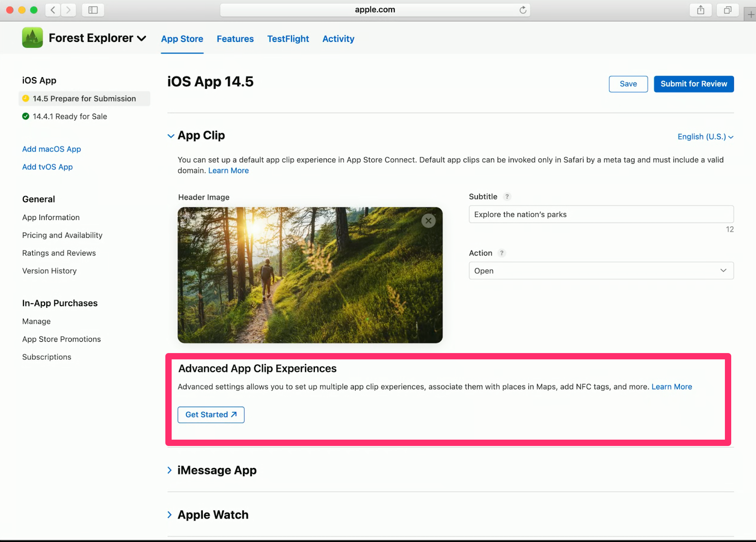Expand the iMessage App section
This screenshot has width=756, height=542.
click(x=170, y=470)
